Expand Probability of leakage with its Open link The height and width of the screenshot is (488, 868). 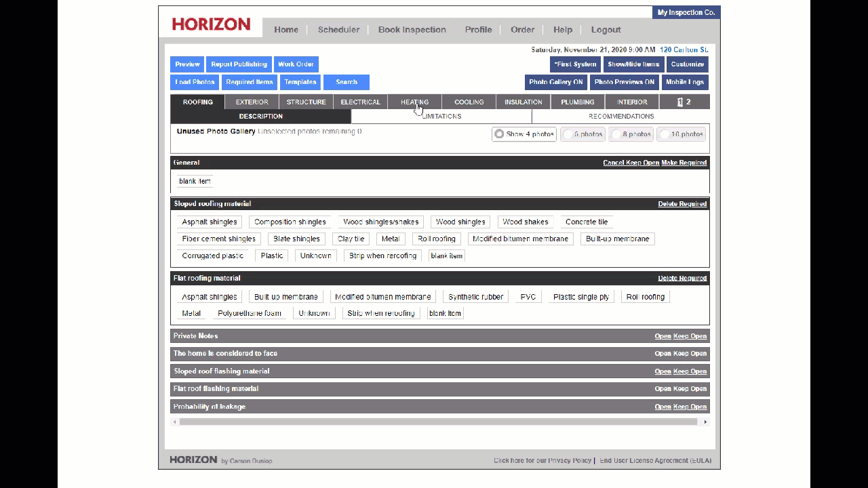pos(663,407)
